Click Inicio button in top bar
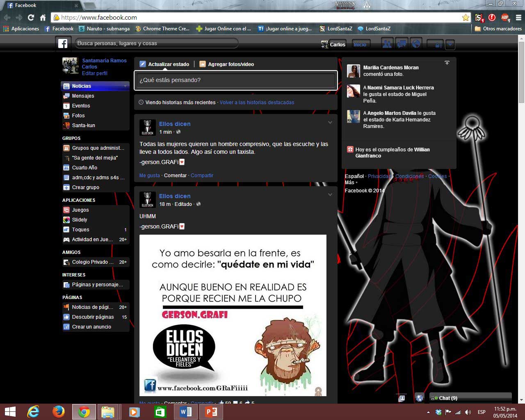 pyautogui.click(x=360, y=44)
